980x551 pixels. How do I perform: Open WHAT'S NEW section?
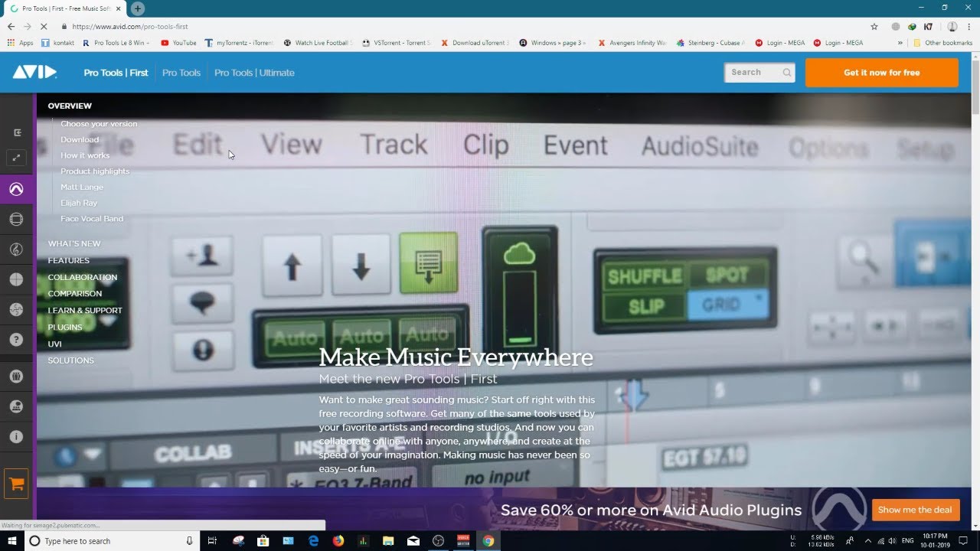click(74, 243)
